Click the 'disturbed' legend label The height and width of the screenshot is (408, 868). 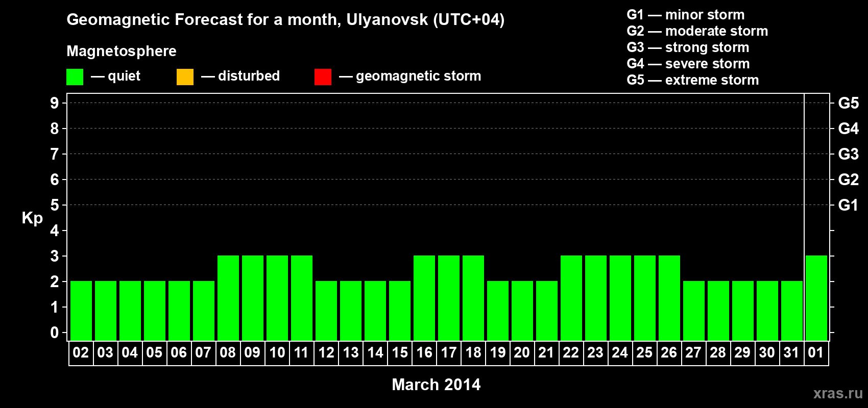pos(249,76)
